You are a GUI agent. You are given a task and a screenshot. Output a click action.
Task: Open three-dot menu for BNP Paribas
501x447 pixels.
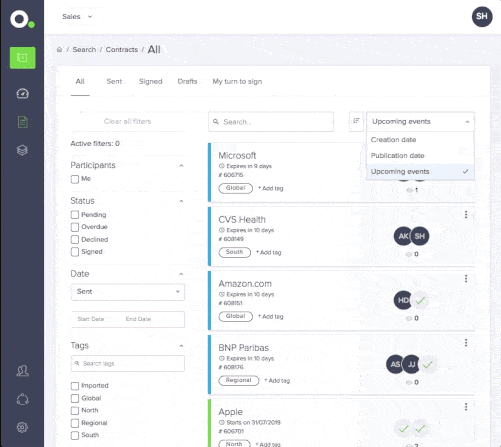tap(466, 342)
